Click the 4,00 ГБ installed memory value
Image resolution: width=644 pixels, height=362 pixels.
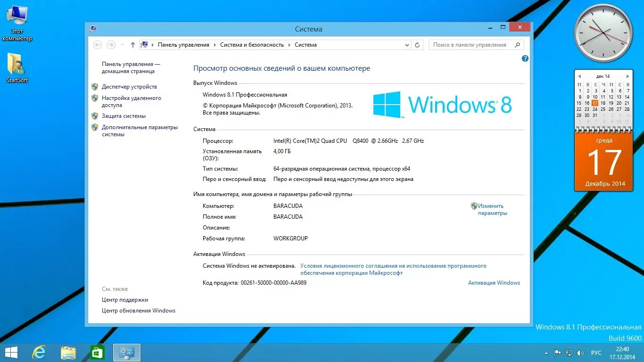point(282,151)
